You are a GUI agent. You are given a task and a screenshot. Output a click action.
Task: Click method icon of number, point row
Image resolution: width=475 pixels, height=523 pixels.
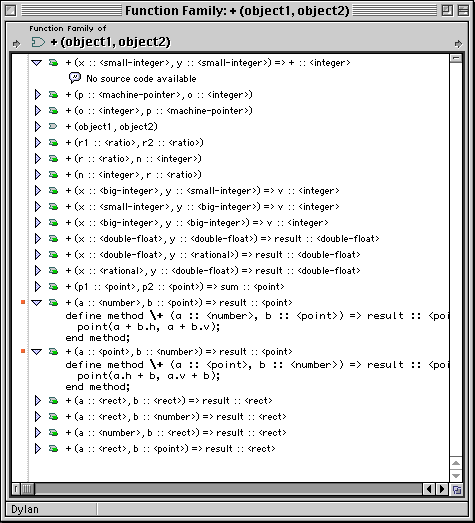(x=53, y=303)
